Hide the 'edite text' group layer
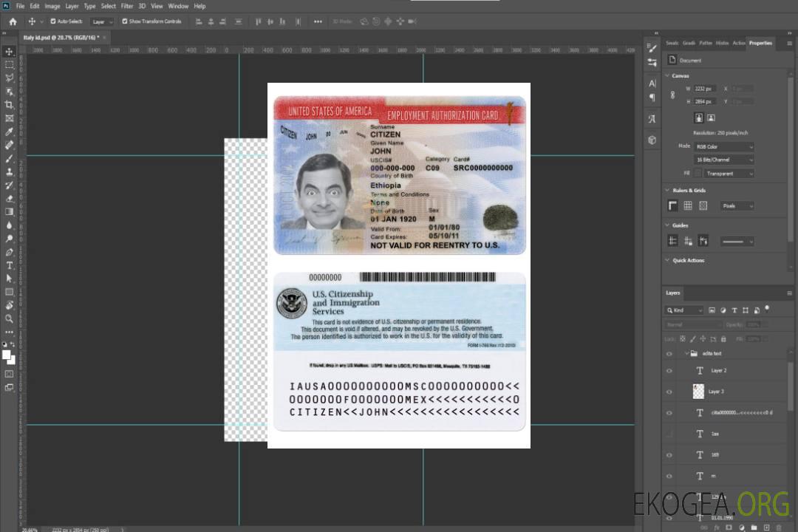798x532 pixels. point(669,354)
